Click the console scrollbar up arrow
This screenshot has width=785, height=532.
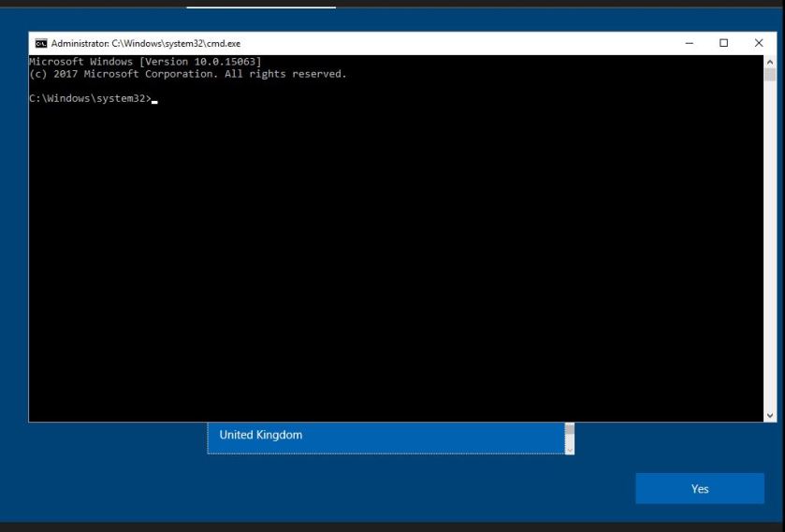pos(770,60)
